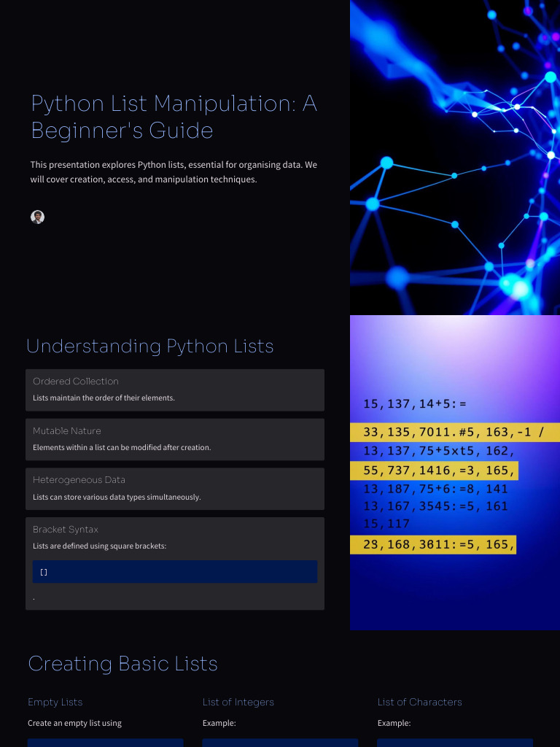This screenshot has height=747, width=560.
Task: Open the Heterogeneous Data card
Action: coord(174,489)
